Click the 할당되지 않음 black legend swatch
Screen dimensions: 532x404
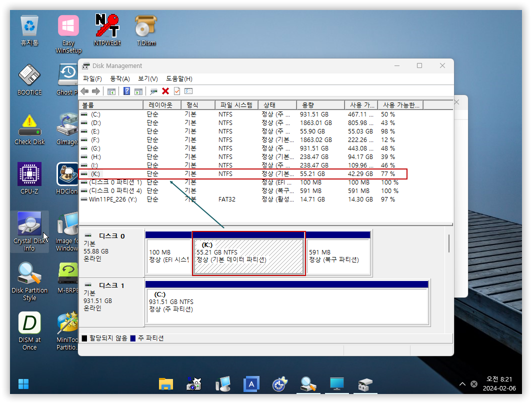click(x=84, y=338)
